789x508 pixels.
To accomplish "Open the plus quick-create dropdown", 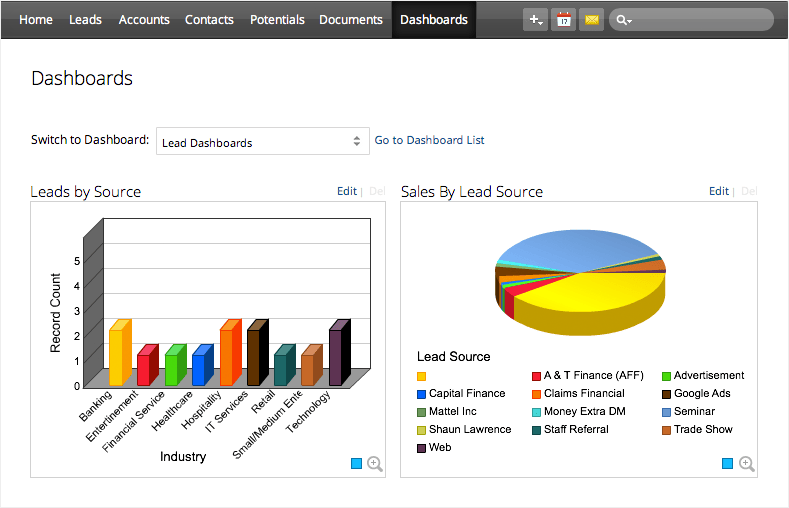I will pos(535,20).
